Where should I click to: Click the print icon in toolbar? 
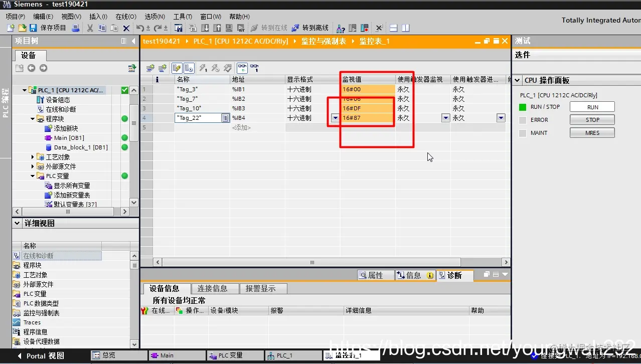click(x=76, y=28)
